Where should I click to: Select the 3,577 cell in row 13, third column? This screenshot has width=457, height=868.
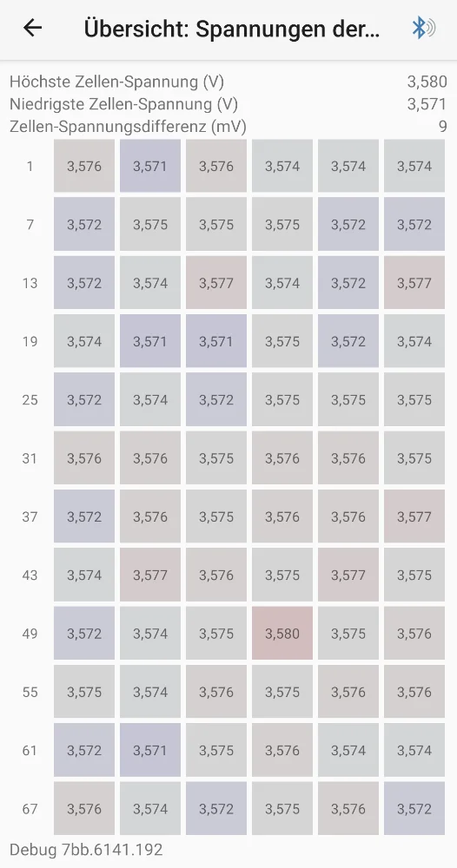[216, 283]
